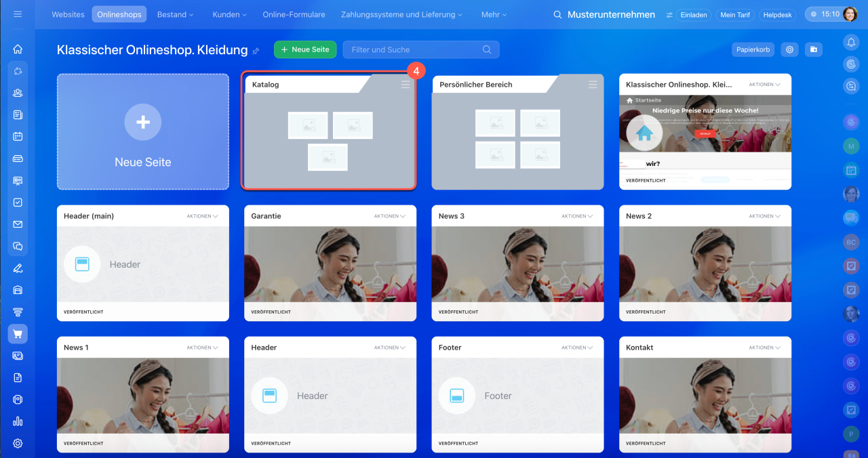
Task: Open Katalog folder hamburger menu
Action: [x=406, y=84]
